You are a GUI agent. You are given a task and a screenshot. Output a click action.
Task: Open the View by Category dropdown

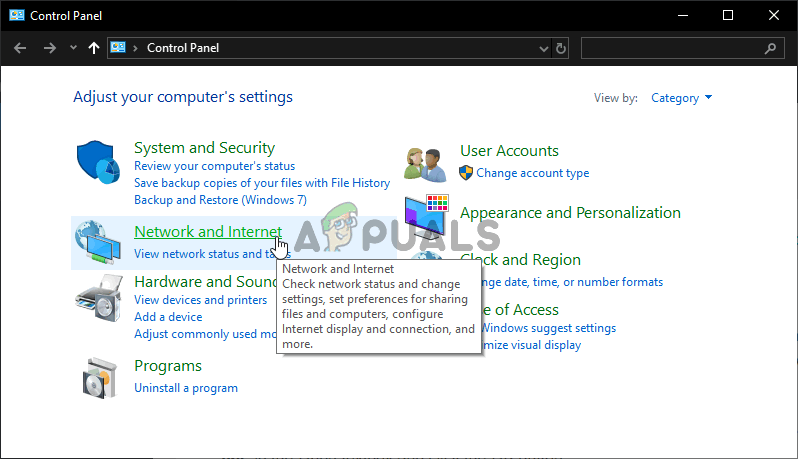coord(682,98)
